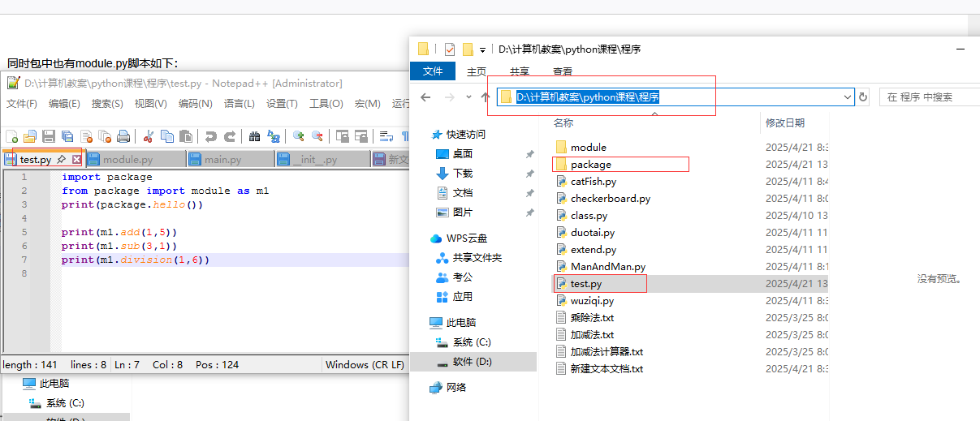980x421 pixels.
Task: Click Sync vertical scrolling icon
Action: 343,136
